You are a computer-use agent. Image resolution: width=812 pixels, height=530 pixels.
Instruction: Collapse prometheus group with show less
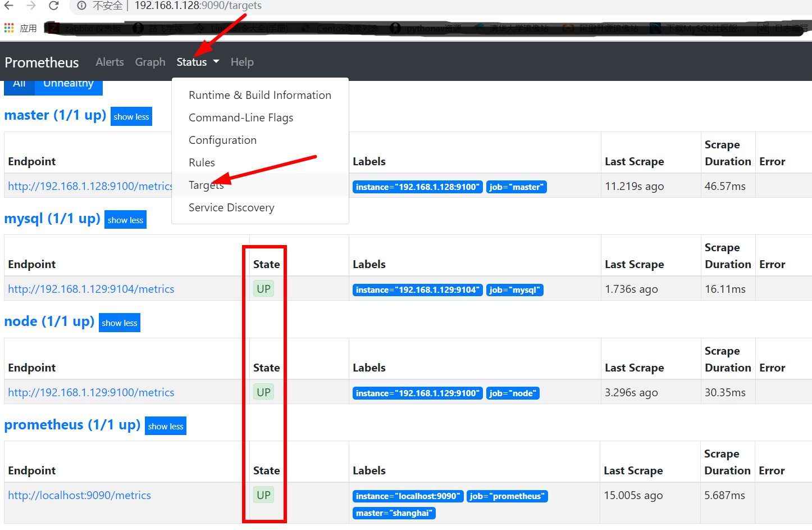(x=166, y=426)
